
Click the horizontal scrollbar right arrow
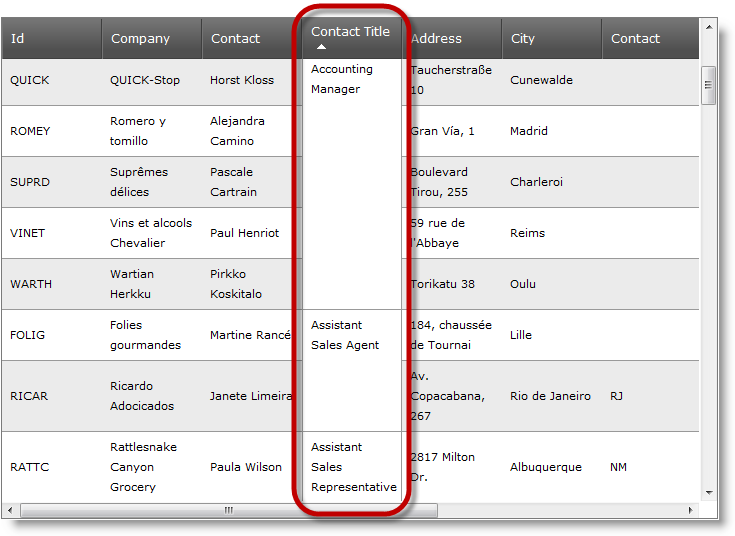tap(690, 510)
